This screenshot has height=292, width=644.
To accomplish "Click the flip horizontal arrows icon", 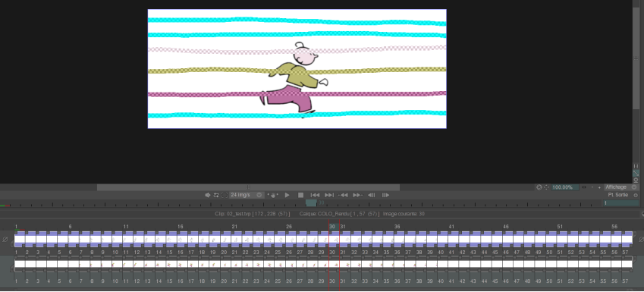I will click(584, 187).
